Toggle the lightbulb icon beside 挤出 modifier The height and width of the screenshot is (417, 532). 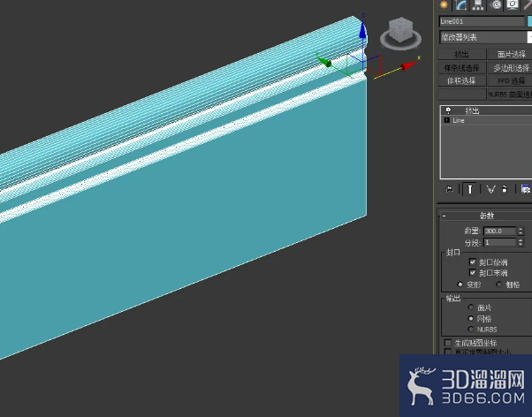[448, 110]
